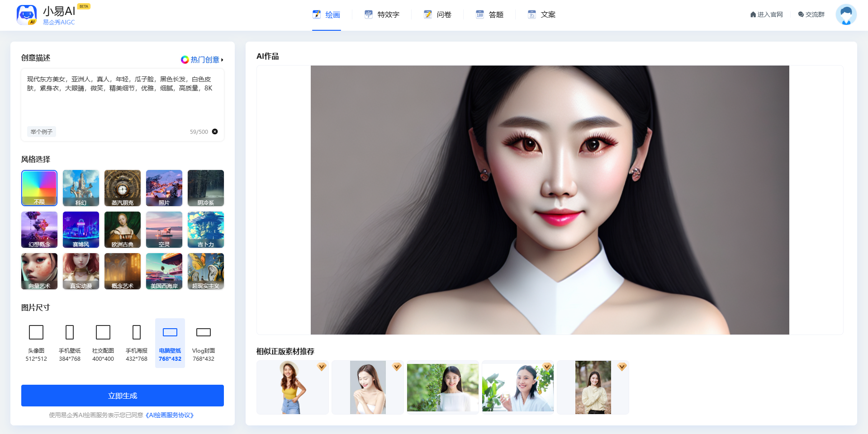Image resolution: width=868 pixels, height=434 pixels.
Task: Select the 科幻 style
Action: tap(81, 188)
